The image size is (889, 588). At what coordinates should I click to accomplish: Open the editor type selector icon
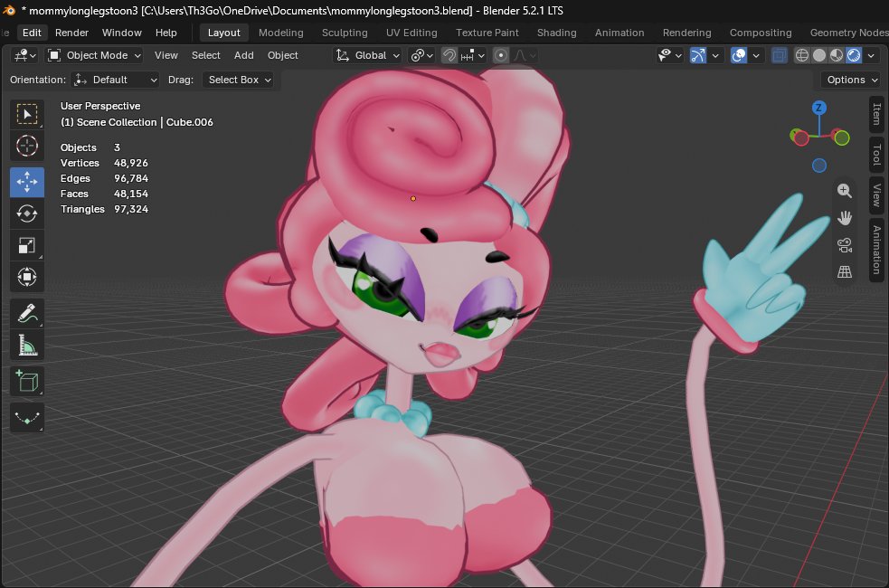click(x=25, y=55)
